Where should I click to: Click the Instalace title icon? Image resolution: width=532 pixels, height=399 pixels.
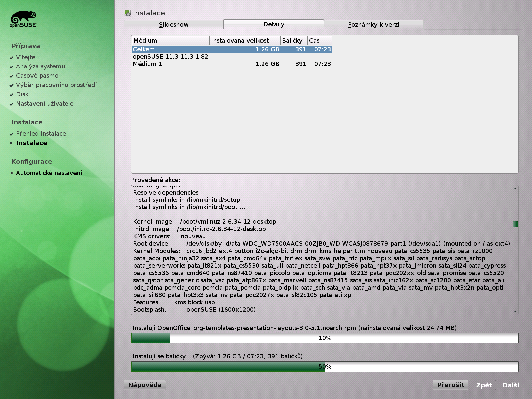click(127, 13)
